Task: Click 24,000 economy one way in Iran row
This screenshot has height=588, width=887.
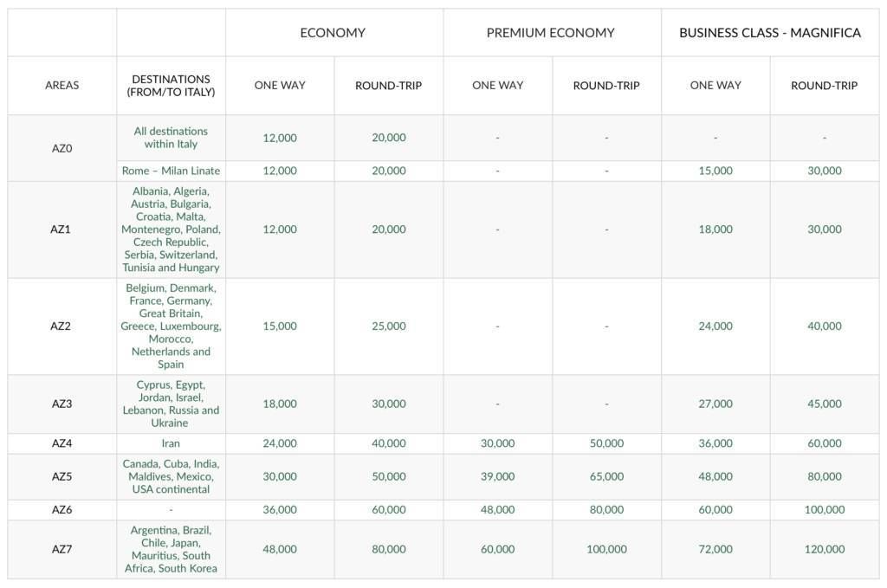Action: [x=280, y=443]
